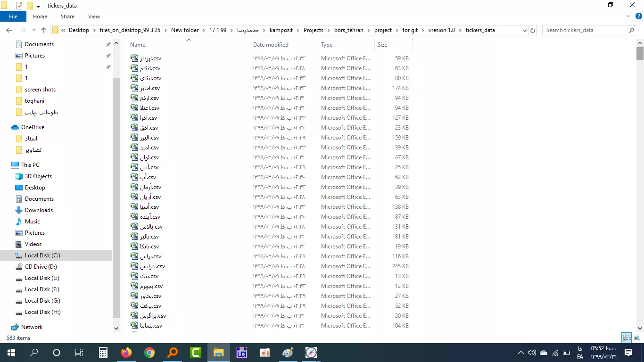Open the اخابر.csv file icon
Viewport: 644px width, 362px height.
tap(134, 88)
